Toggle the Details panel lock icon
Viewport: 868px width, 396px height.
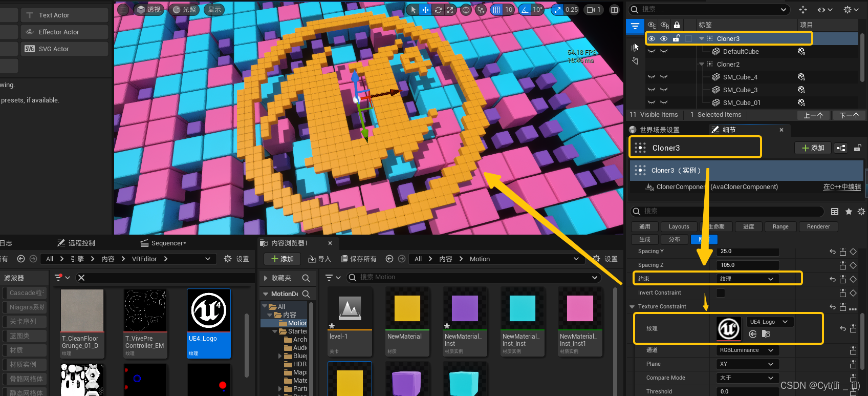pyautogui.click(x=857, y=148)
